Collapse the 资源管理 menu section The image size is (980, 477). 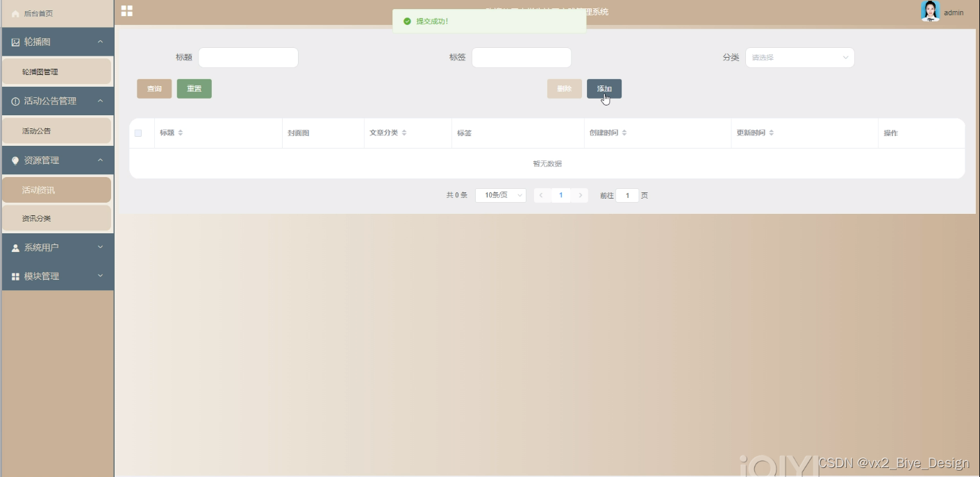pos(100,160)
